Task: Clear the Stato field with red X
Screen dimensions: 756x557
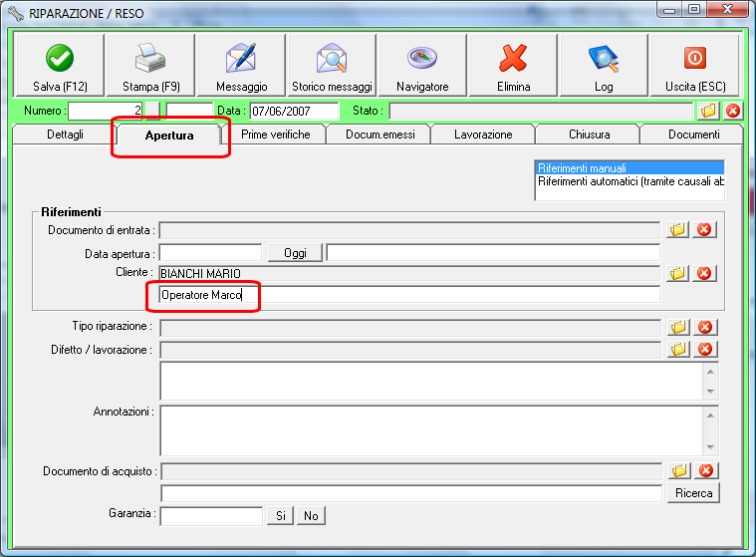Action: tap(733, 111)
